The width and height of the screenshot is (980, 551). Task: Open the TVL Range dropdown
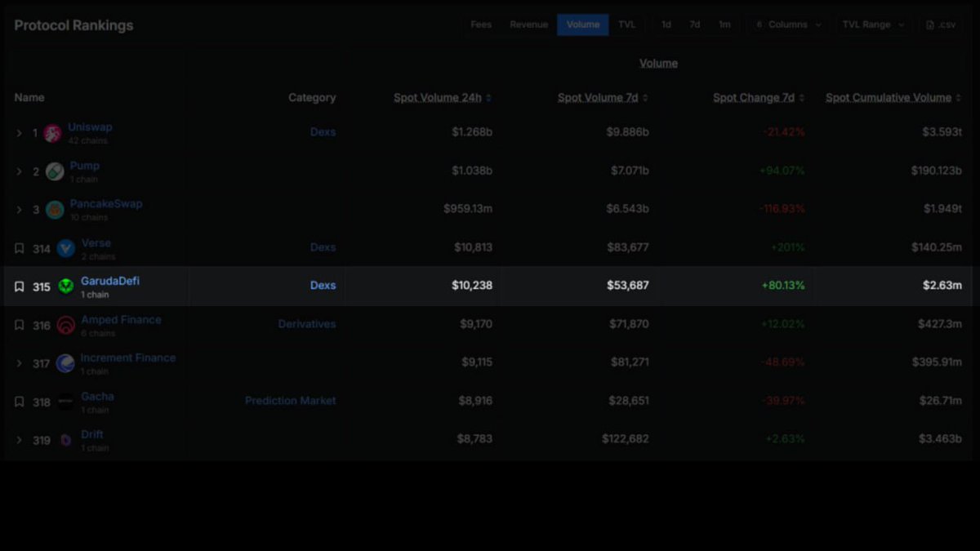(x=874, y=24)
